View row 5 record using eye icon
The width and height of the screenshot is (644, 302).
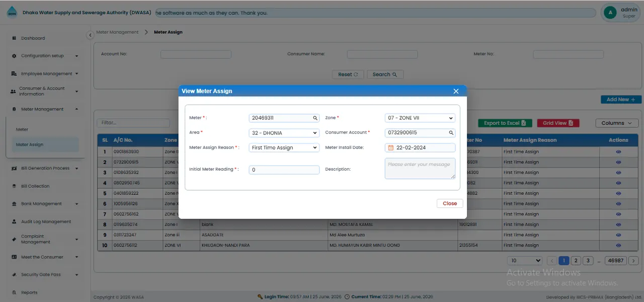(x=618, y=193)
